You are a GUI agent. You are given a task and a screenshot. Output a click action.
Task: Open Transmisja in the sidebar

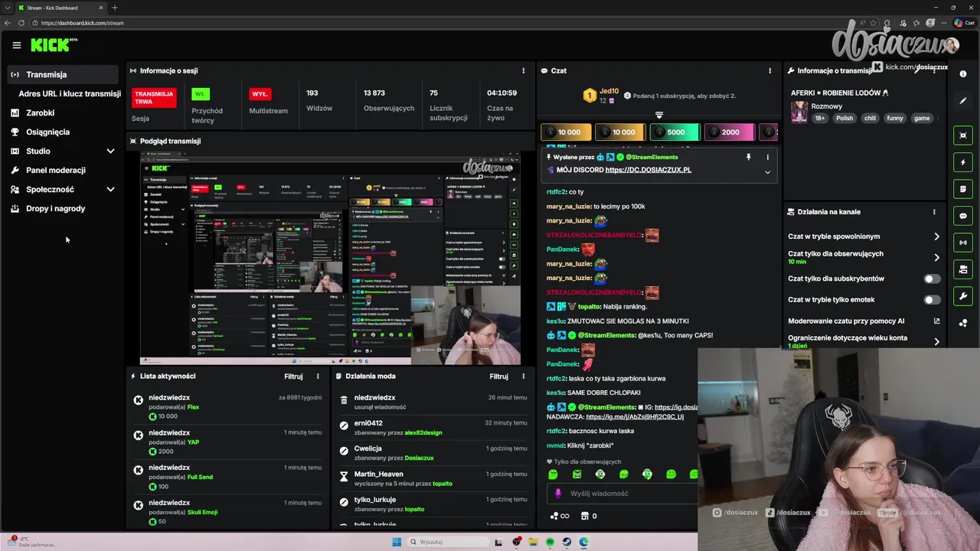[x=63, y=74]
